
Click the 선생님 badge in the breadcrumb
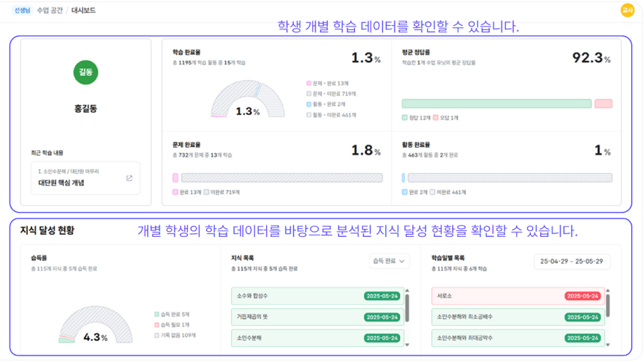[x=22, y=11]
